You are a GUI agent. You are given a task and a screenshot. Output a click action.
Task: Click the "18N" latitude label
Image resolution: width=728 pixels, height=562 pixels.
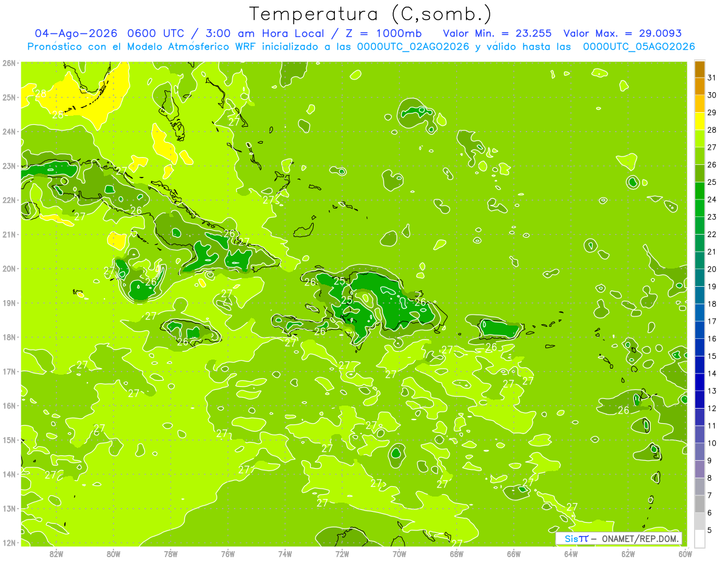(x=8, y=337)
